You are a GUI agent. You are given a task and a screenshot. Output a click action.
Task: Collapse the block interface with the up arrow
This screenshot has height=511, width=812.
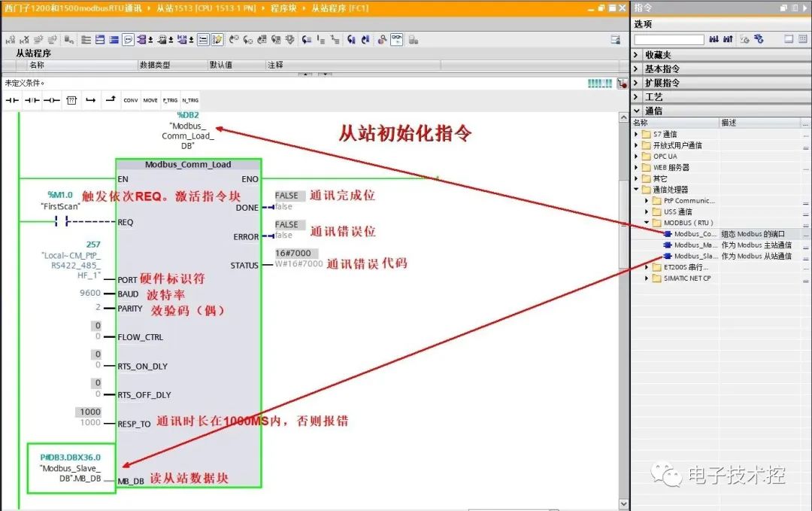[x=305, y=74]
